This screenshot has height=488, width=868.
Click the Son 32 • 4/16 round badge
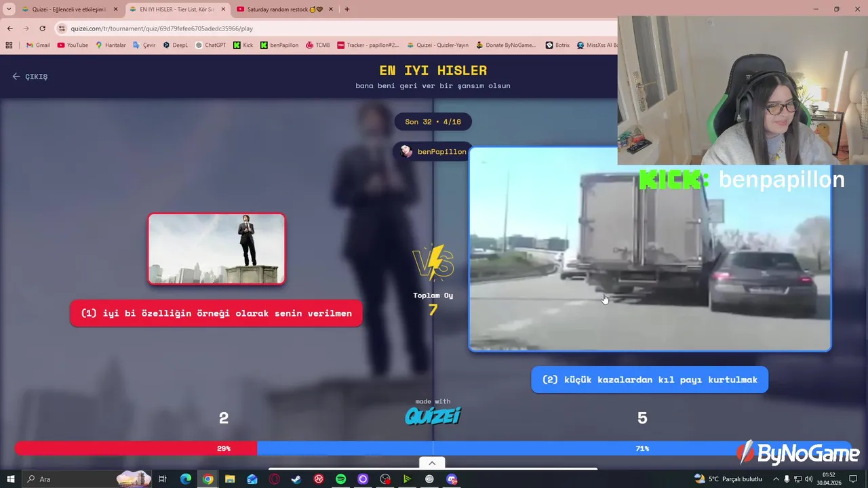click(433, 122)
